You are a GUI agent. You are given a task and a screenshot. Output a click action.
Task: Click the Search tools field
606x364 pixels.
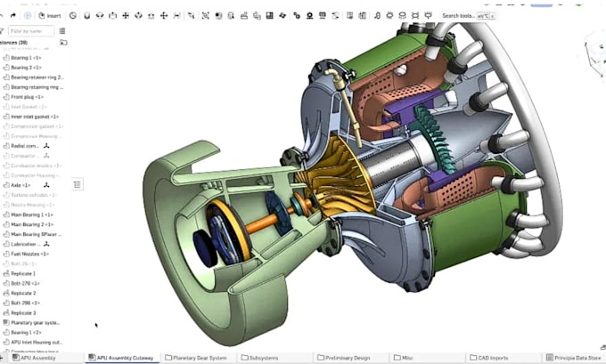point(468,16)
